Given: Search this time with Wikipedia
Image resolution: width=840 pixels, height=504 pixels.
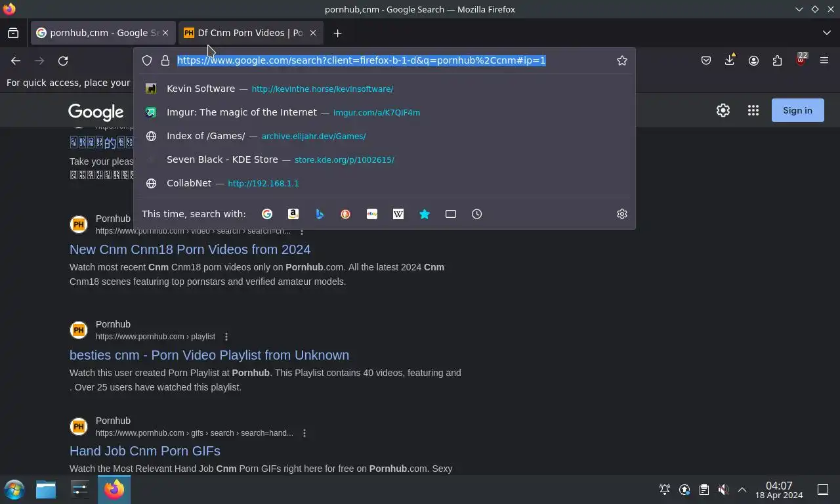Looking at the screenshot, I should click(398, 214).
